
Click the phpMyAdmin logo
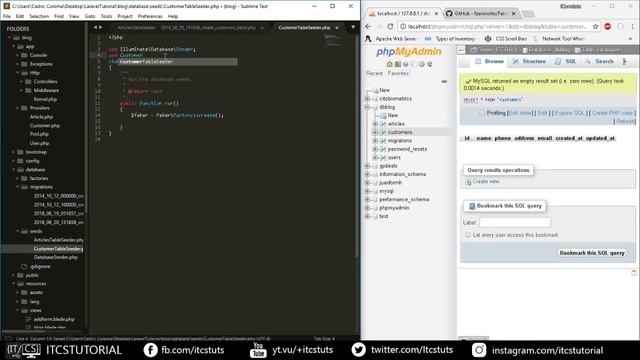pyautogui.click(x=409, y=52)
